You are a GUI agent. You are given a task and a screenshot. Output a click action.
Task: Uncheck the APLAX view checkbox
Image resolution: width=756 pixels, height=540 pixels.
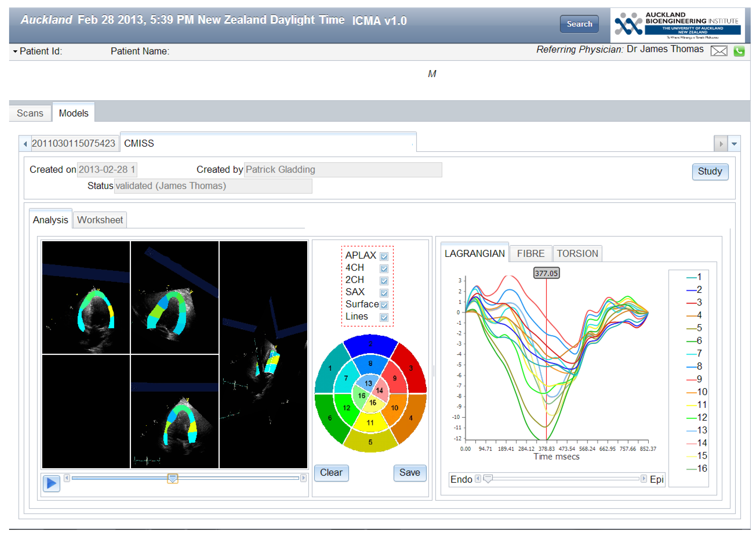(384, 256)
